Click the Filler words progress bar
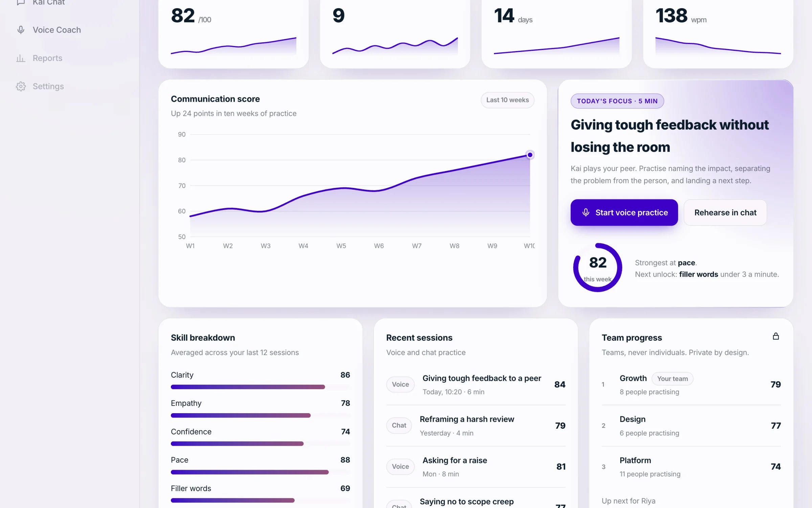The height and width of the screenshot is (508, 812). pyautogui.click(x=261, y=500)
